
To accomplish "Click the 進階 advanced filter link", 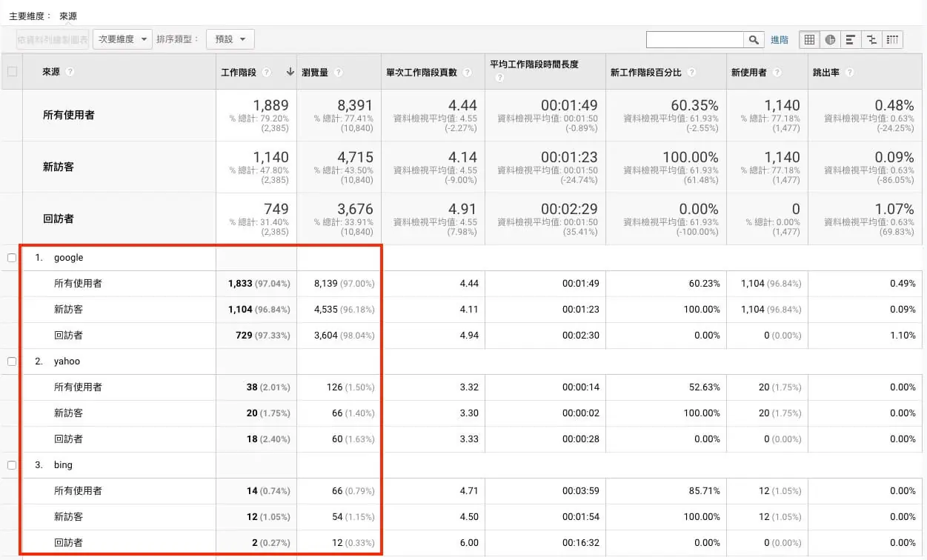I will (780, 40).
